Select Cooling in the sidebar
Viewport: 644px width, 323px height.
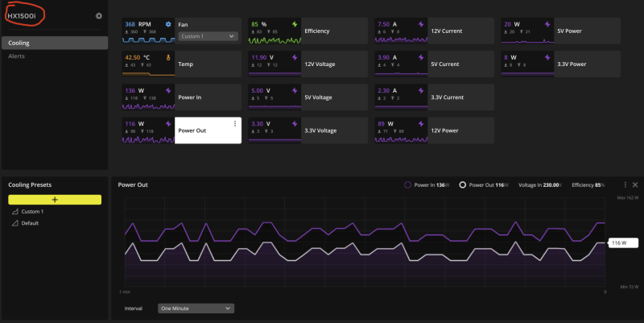[55, 43]
